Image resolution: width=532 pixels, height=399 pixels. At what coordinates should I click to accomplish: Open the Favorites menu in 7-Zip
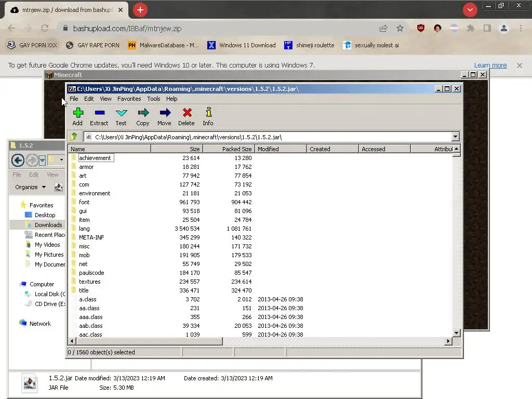point(129,99)
